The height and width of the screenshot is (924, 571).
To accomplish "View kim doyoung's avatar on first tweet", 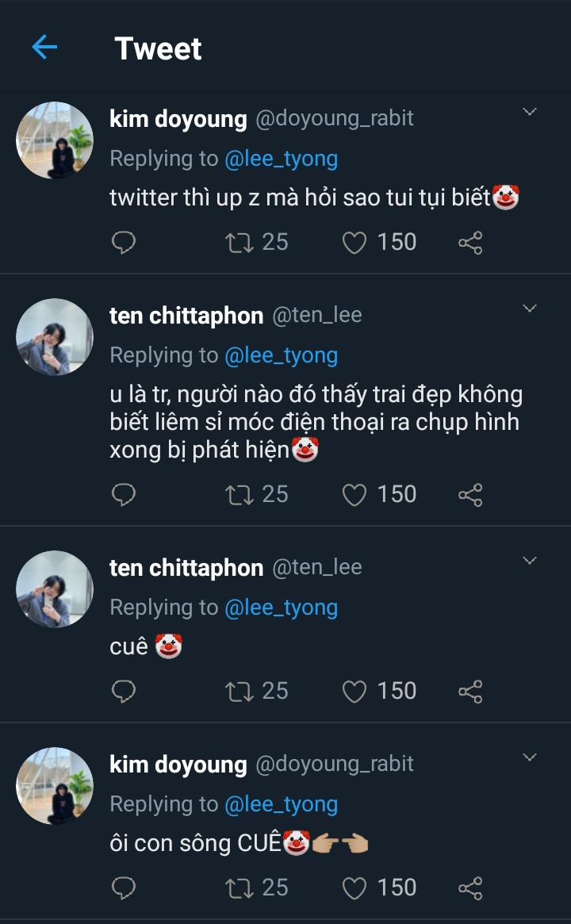I will (55, 140).
